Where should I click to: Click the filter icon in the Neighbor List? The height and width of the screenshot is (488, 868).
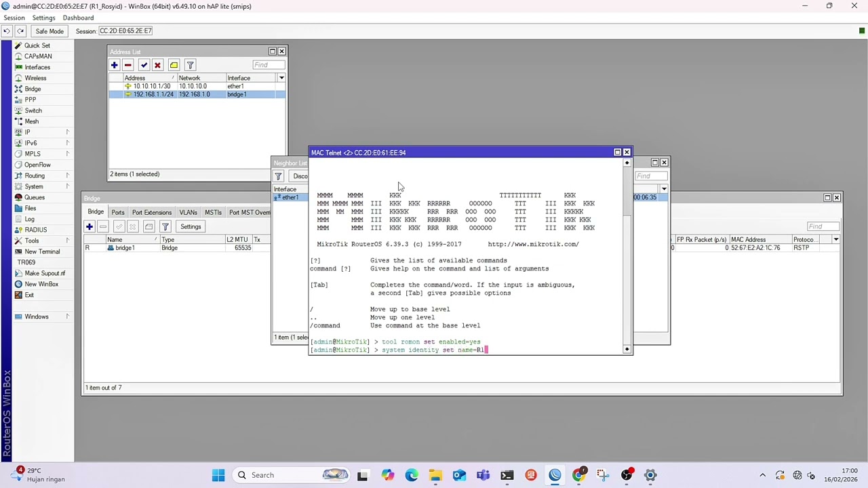278,176
